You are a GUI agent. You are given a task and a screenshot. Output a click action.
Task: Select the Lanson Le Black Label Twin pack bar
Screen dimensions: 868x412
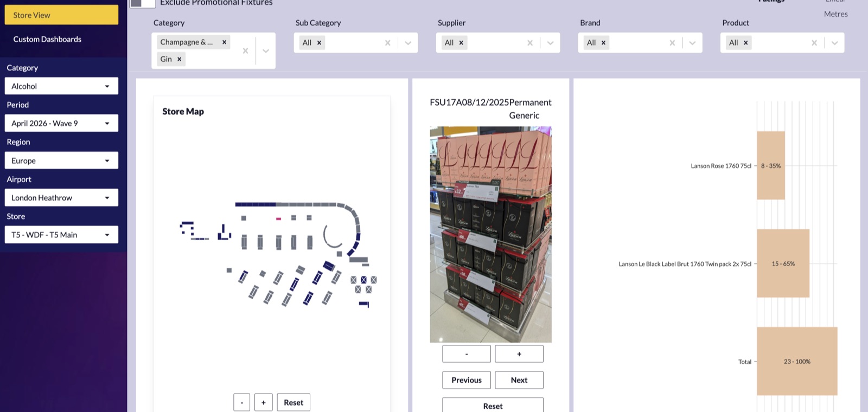(x=783, y=263)
